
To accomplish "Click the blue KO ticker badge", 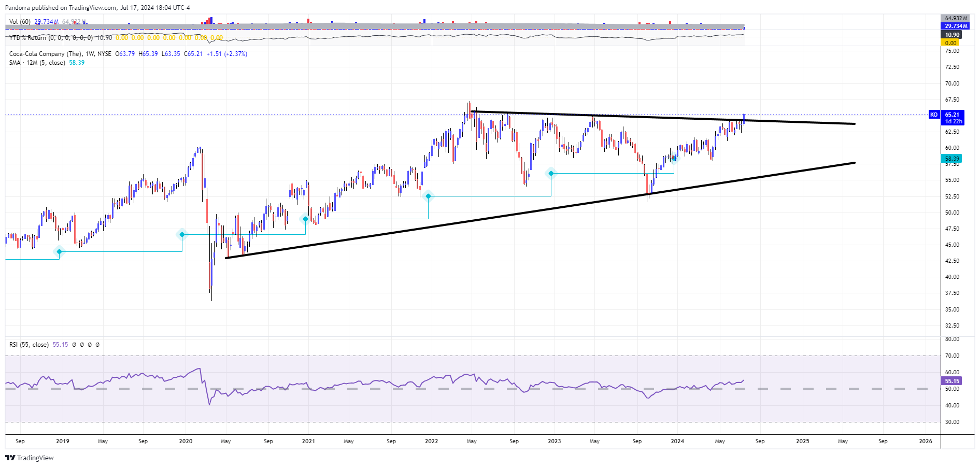I will [x=934, y=115].
